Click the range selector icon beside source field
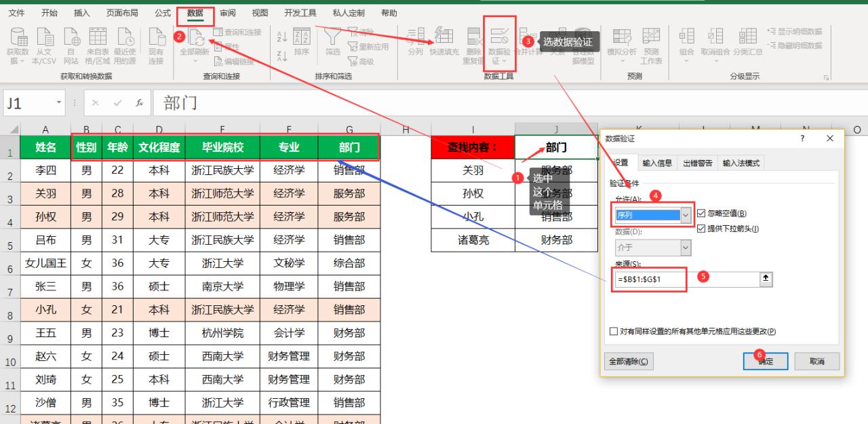Viewport: 868px width, 424px height. [766, 279]
